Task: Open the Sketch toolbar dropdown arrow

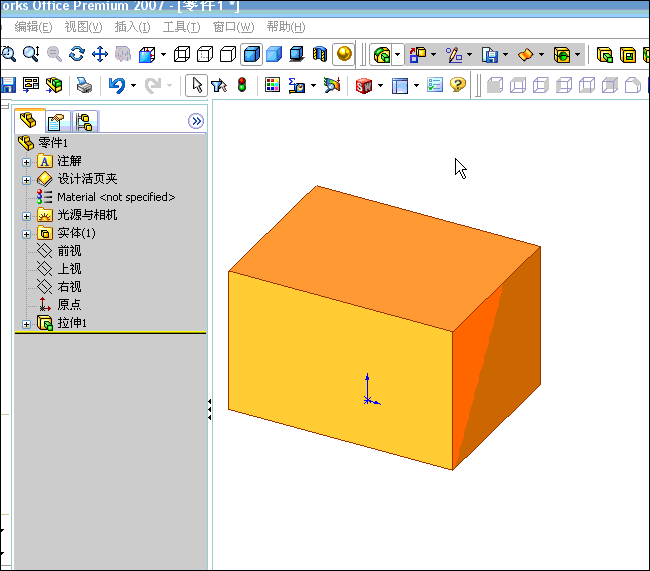Action: pyautogui.click(x=470, y=54)
